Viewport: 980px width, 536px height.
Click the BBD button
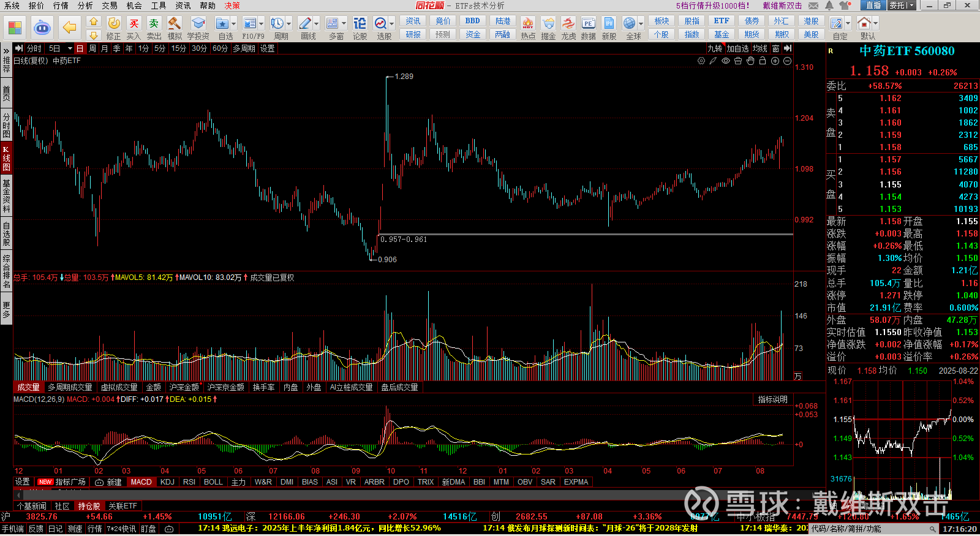[x=473, y=21]
